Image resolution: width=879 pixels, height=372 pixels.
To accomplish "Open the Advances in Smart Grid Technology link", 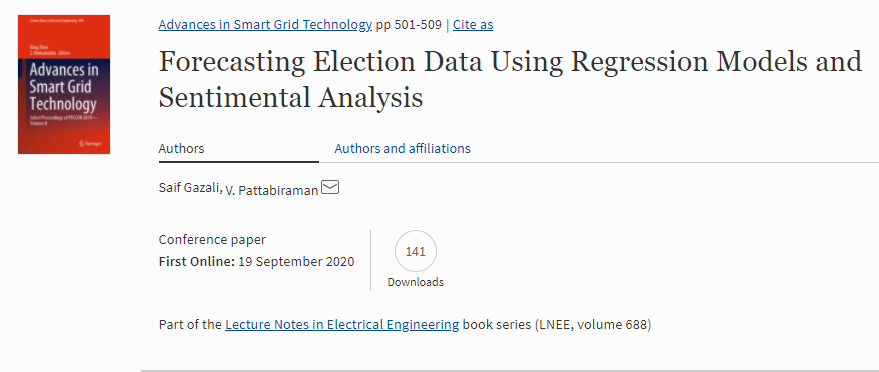I will click(x=265, y=25).
